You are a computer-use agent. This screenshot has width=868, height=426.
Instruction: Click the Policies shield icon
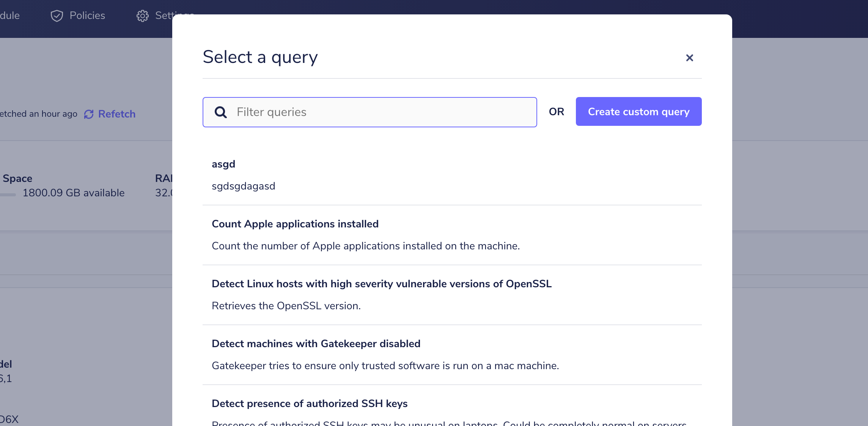[x=56, y=16]
